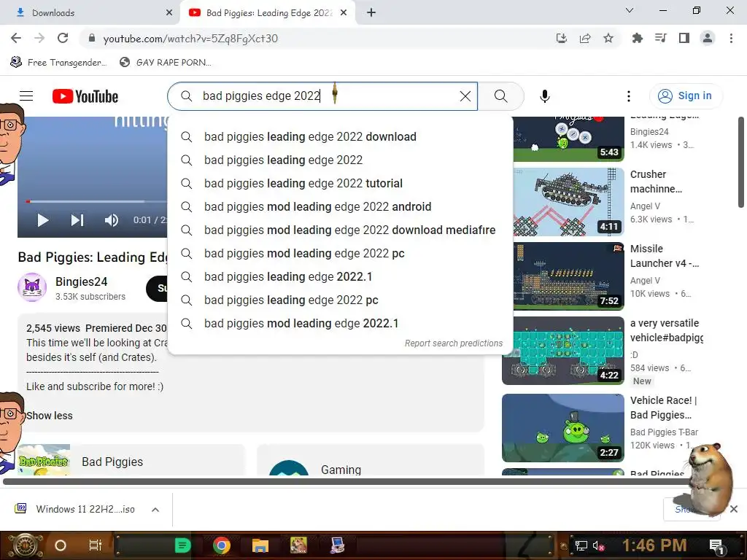Open the downloaded Windows 11 22H2 iso file
The width and height of the screenshot is (747, 560).
[76, 509]
